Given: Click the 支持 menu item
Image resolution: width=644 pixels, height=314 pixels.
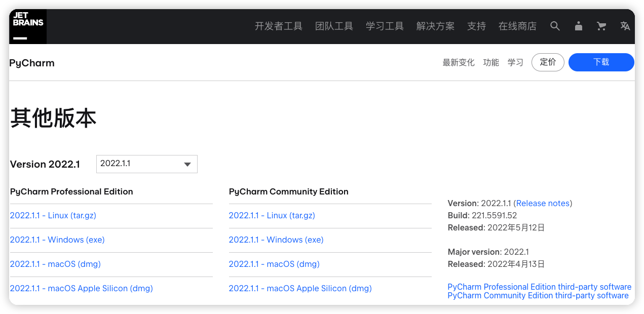Looking at the screenshot, I should (476, 26).
